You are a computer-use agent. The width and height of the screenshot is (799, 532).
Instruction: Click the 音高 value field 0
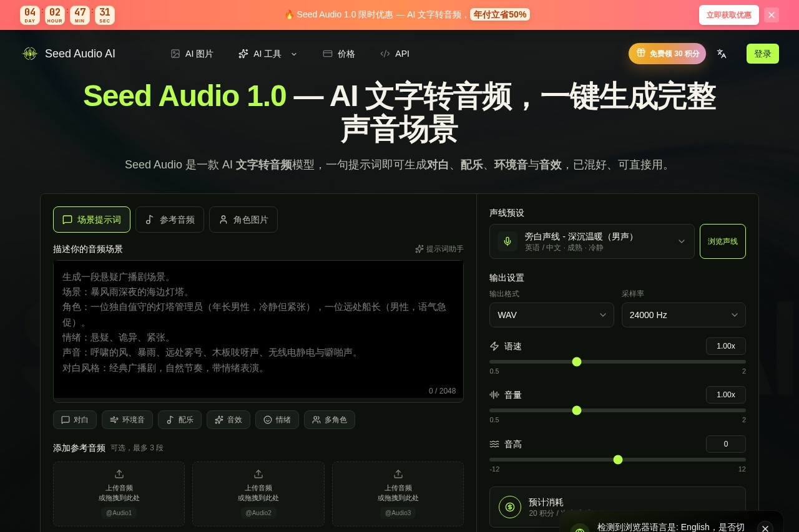726,444
